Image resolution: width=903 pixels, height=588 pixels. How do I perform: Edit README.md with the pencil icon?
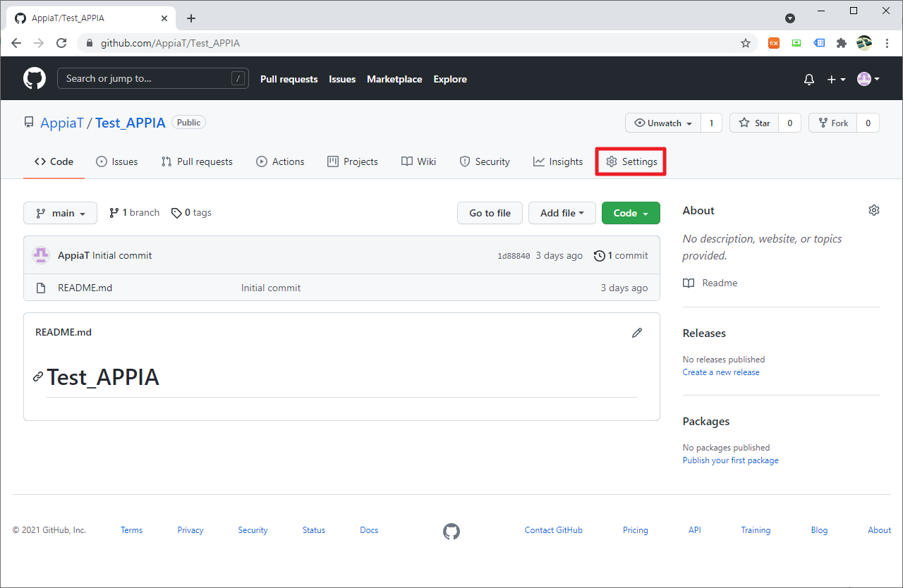coord(637,333)
